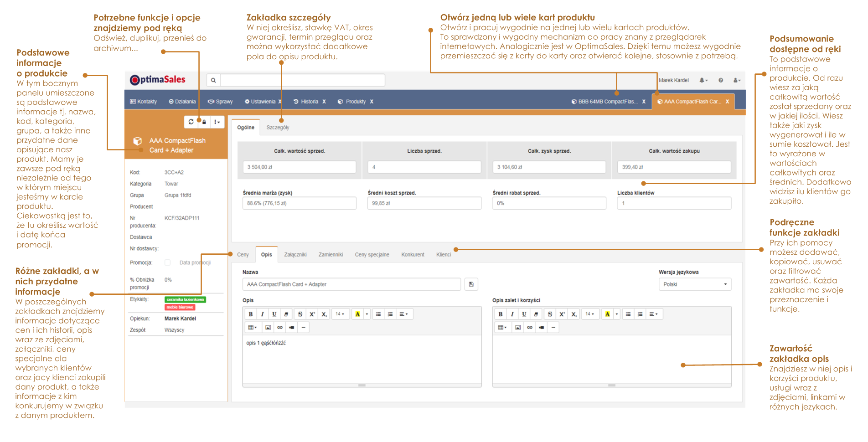Screen dimensions: 868x442
Task: Switch to the Zamienniki tab
Action: pos(331,255)
